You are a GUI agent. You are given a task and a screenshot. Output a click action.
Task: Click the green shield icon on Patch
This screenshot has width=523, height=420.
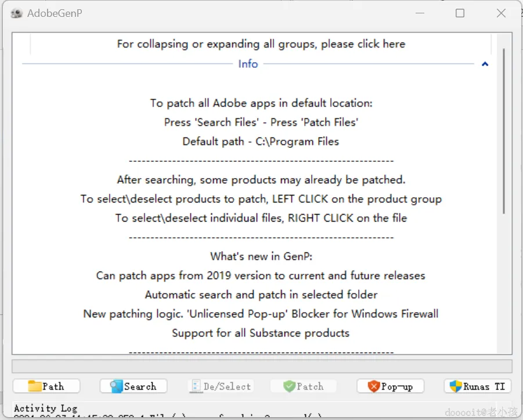(289, 386)
